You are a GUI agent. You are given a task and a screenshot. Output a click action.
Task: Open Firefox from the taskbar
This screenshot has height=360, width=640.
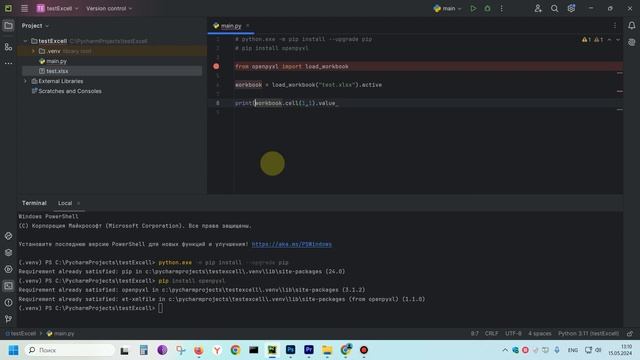[198, 350]
